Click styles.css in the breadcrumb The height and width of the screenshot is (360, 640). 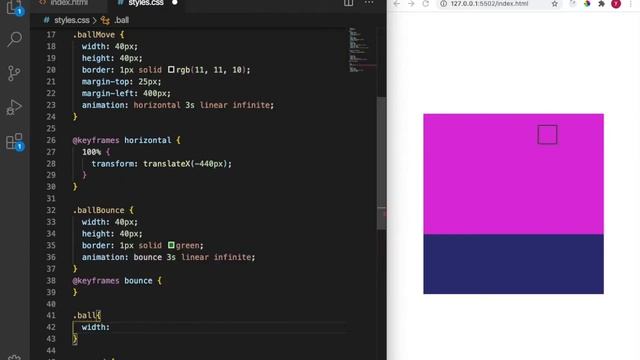coord(72,20)
